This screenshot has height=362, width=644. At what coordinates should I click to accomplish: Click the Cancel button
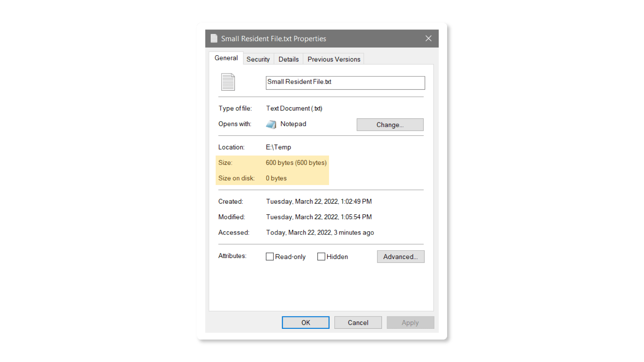click(x=358, y=322)
